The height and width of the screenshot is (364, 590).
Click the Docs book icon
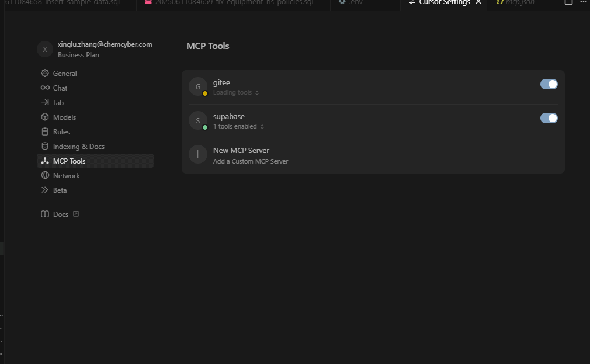[45, 214]
